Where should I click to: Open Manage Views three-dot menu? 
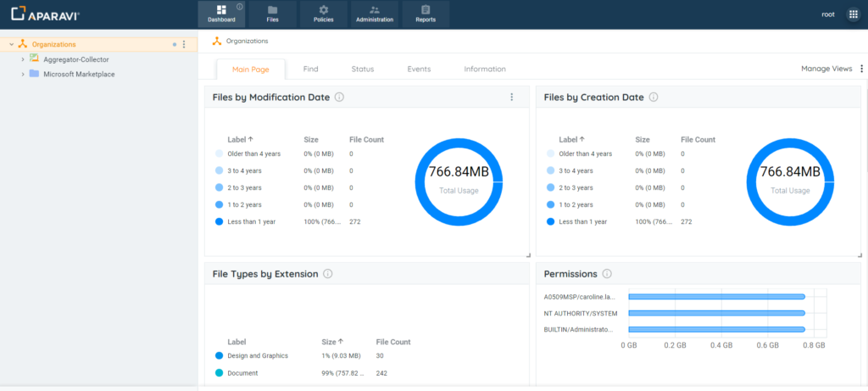pos(861,69)
